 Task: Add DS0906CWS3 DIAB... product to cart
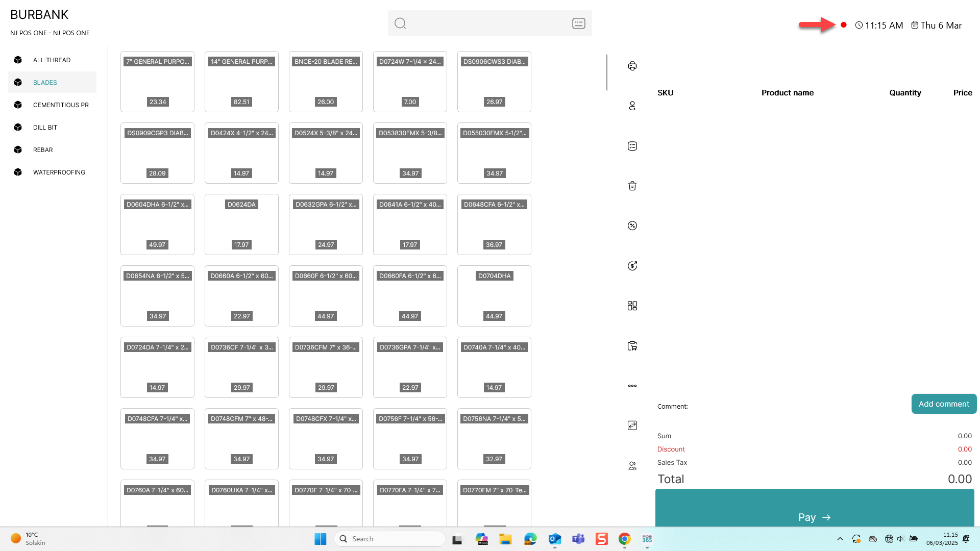click(494, 82)
